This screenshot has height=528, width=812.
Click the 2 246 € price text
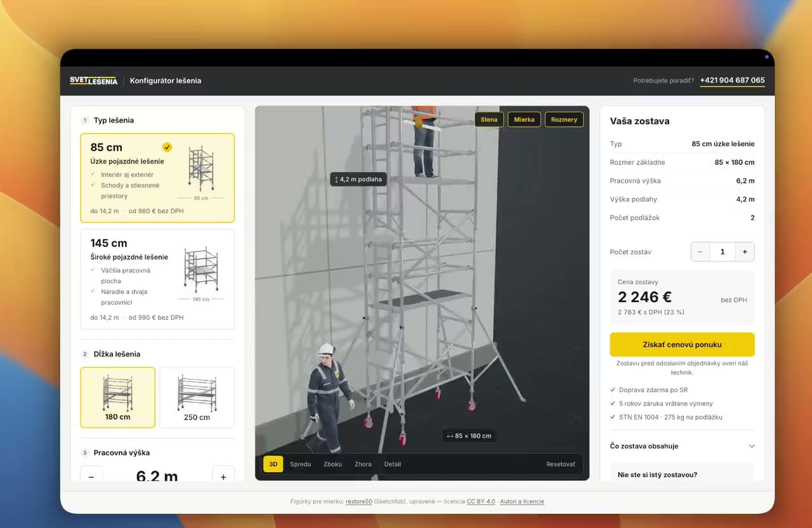click(645, 297)
